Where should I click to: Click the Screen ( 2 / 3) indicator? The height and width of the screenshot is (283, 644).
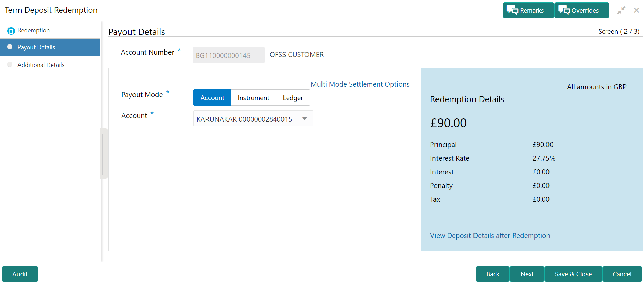618,31
